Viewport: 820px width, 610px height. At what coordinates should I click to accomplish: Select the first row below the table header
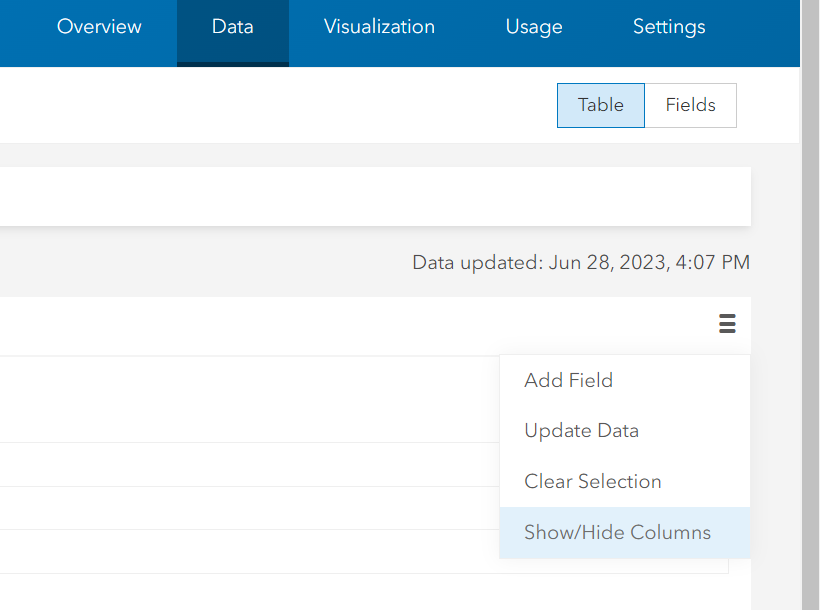[250, 465]
